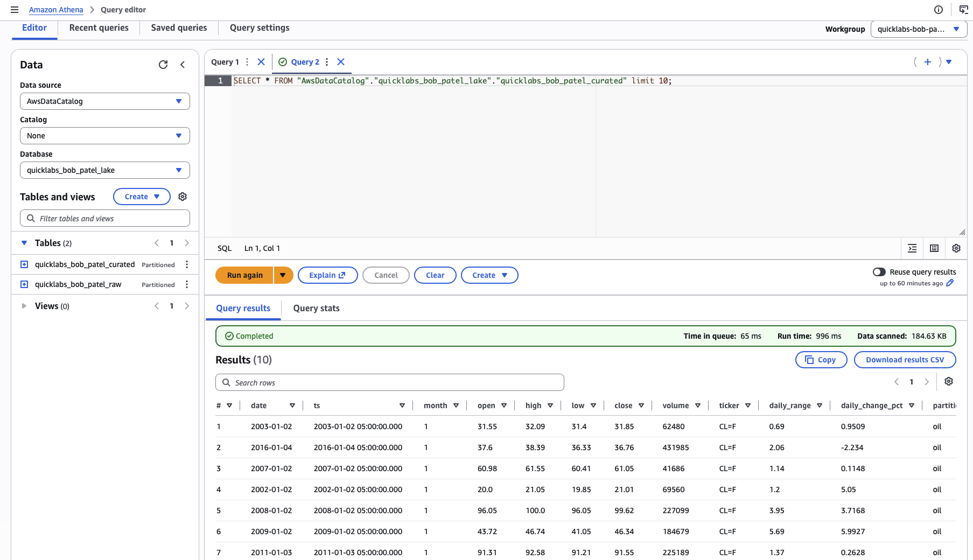Add a new query tab

(x=928, y=62)
